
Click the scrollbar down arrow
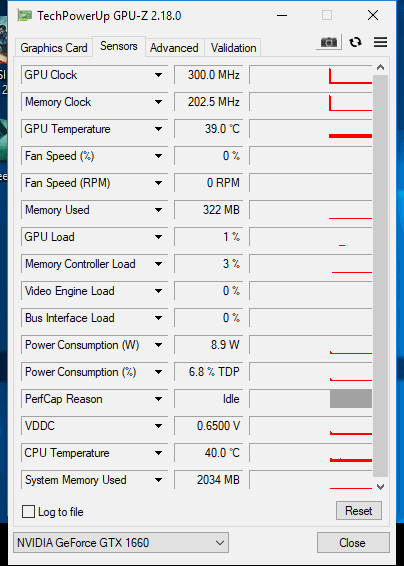click(x=380, y=487)
